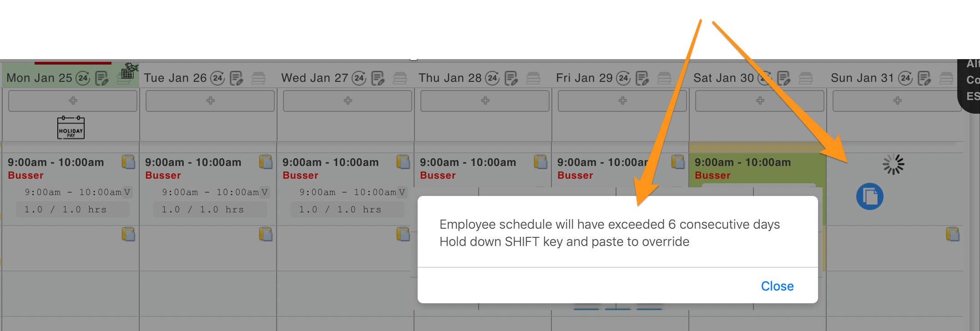980x331 pixels.
Task: Click the paste clipboard icon on Thursday's Busser shift
Action: click(x=541, y=162)
